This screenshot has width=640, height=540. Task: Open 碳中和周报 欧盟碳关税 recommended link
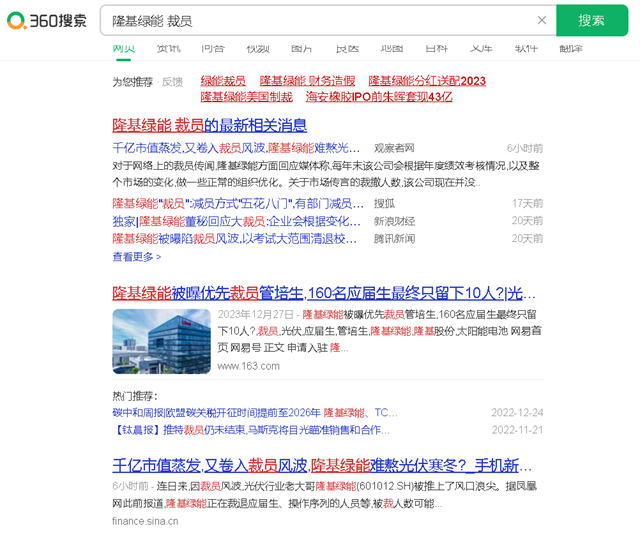(255, 413)
